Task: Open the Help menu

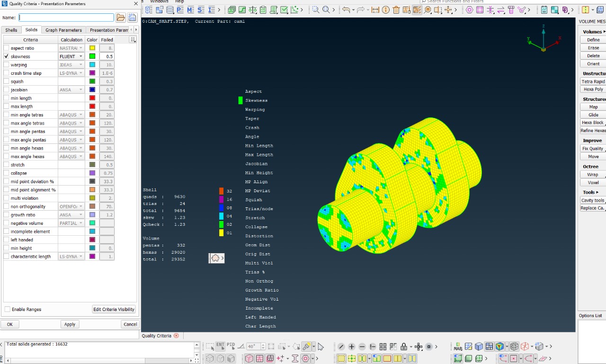Action: click(x=179, y=1)
